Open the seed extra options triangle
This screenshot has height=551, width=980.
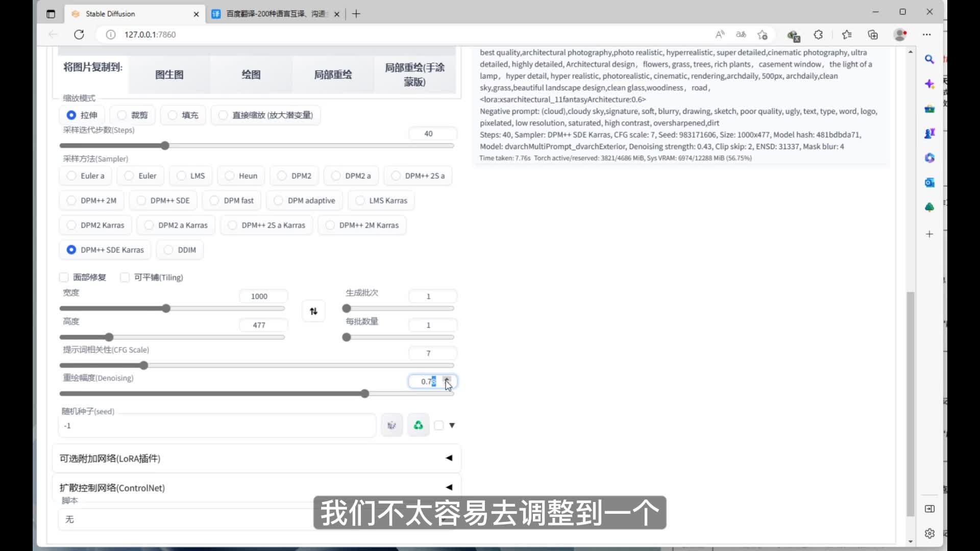pyautogui.click(x=452, y=425)
